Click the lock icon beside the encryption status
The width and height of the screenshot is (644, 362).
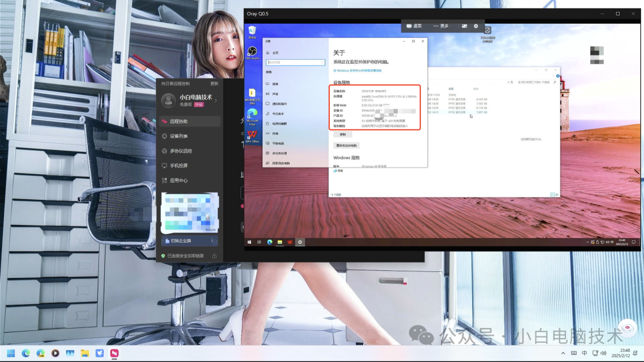214,256
